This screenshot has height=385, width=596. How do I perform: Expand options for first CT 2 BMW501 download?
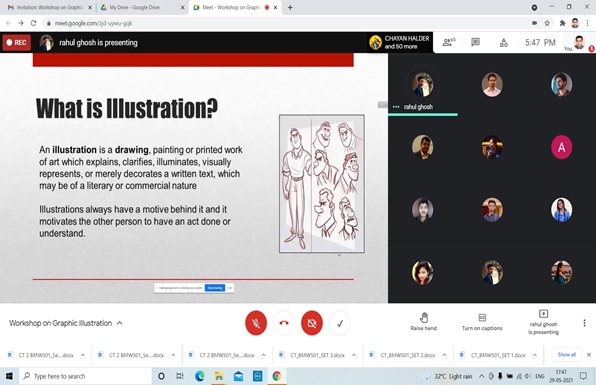click(82, 355)
